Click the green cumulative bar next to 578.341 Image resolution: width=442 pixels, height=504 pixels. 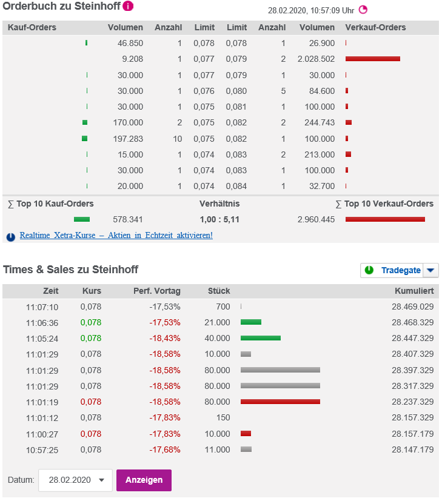pos(81,219)
